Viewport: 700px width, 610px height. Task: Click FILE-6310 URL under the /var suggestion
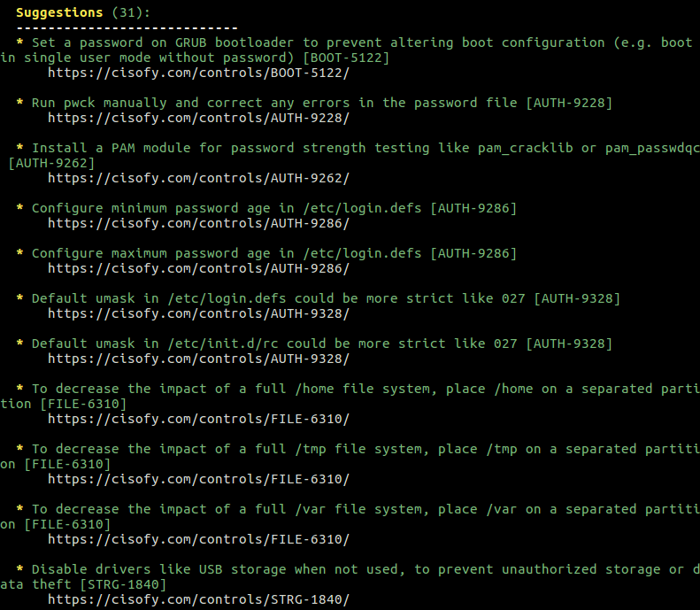click(198, 539)
